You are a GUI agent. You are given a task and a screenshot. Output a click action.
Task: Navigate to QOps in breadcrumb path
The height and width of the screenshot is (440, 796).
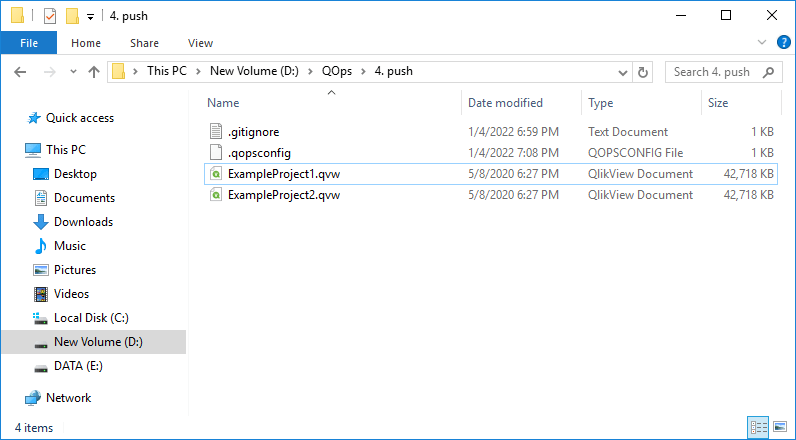click(x=337, y=71)
